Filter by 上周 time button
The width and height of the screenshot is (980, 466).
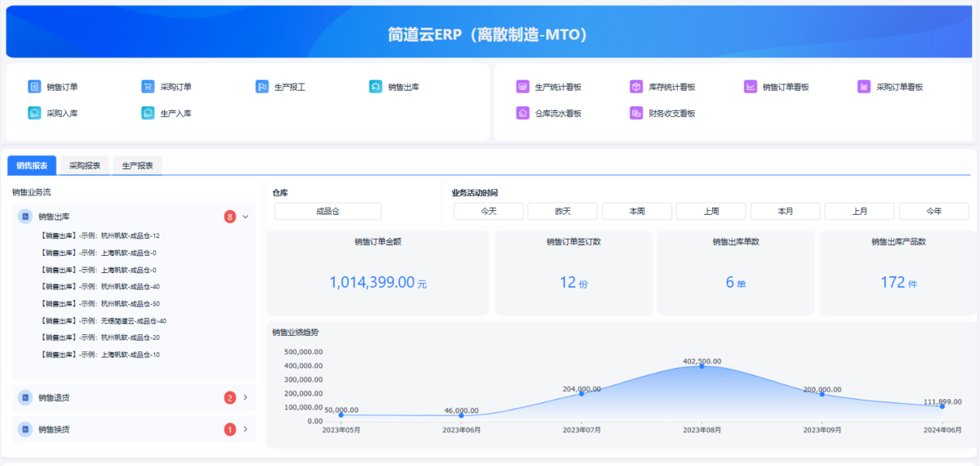(710, 211)
